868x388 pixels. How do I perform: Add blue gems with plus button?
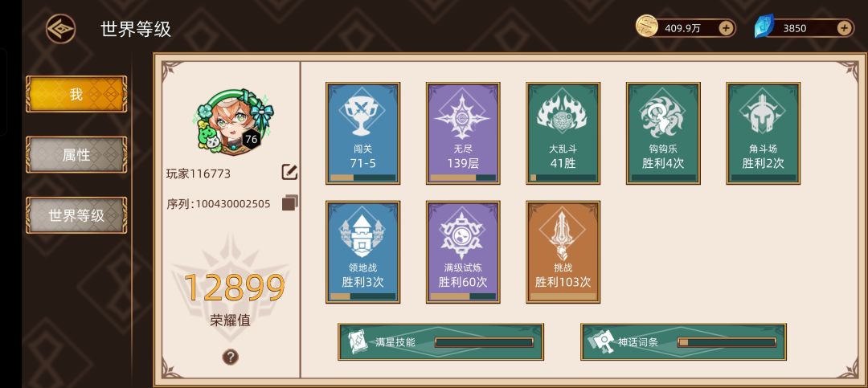[x=844, y=28]
